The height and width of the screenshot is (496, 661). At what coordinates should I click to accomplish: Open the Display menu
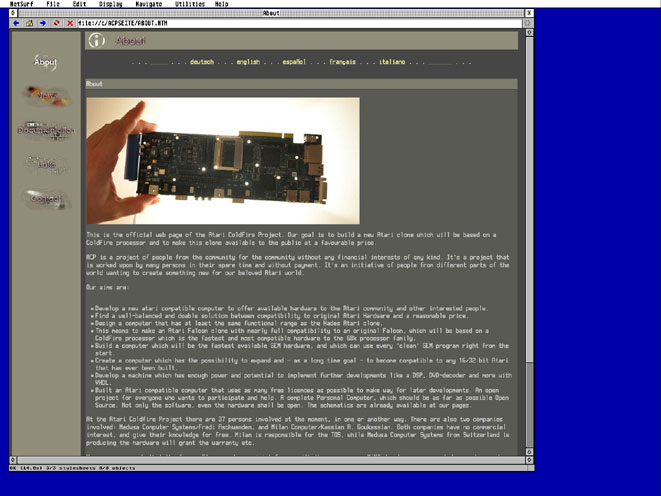110,4
